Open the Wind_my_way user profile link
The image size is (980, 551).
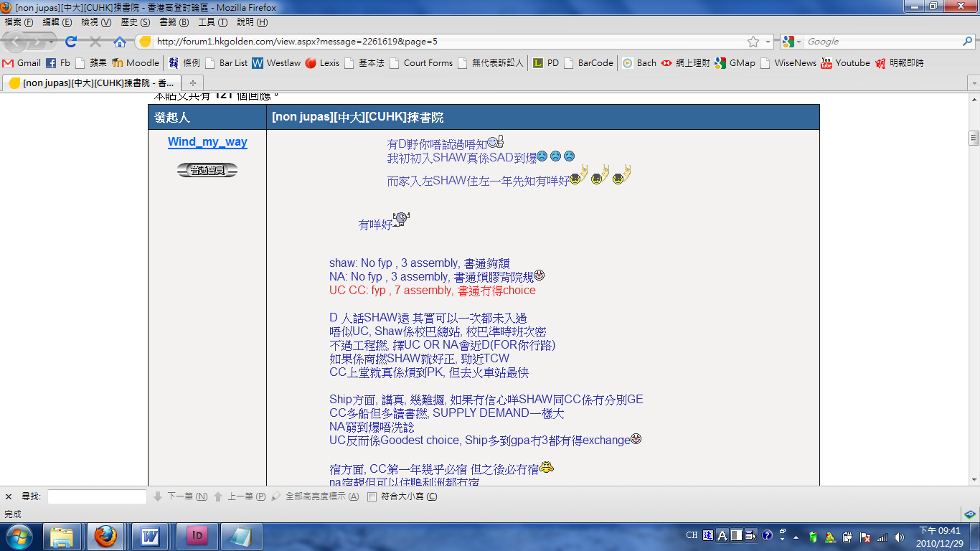pos(207,142)
